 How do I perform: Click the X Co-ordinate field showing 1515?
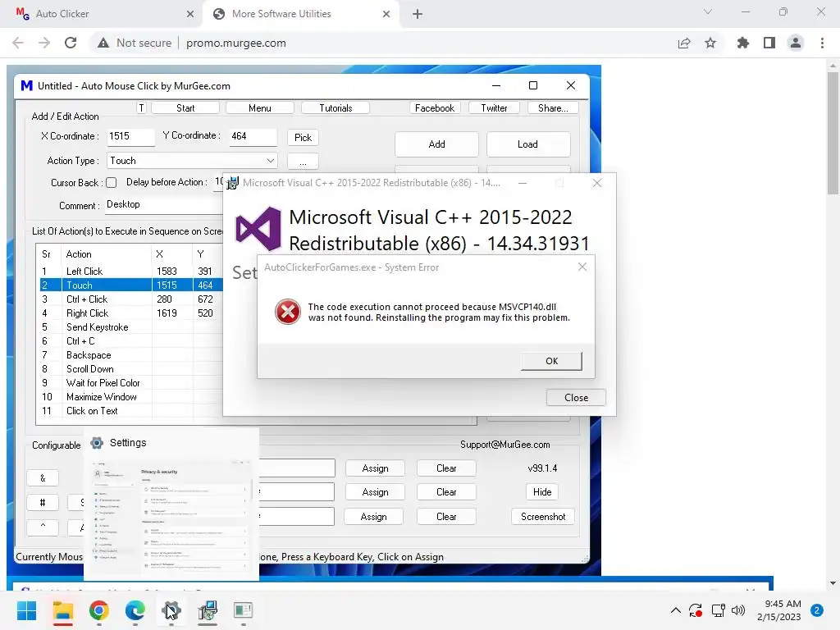(x=130, y=137)
